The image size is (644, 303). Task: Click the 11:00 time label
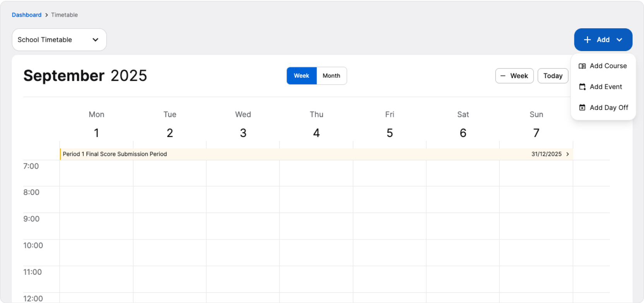coord(33,272)
